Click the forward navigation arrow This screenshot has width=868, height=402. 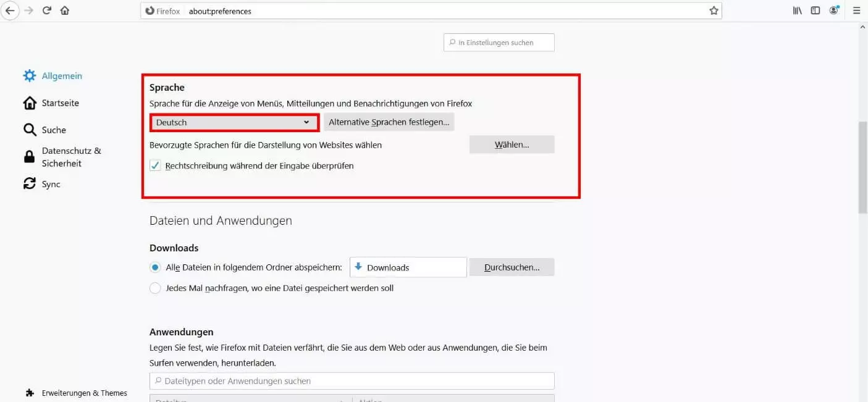(x=28, y=10)
